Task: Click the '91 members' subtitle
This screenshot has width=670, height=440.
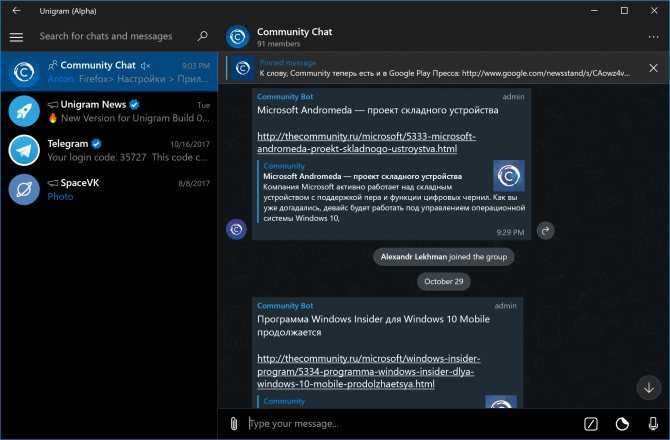Action: click(279, 44)
